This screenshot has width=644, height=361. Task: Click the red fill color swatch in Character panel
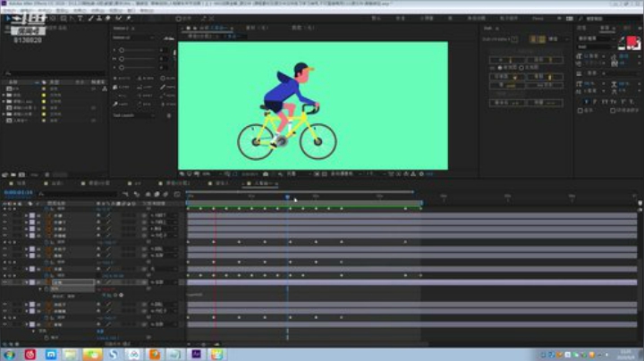tap(632, 41)
